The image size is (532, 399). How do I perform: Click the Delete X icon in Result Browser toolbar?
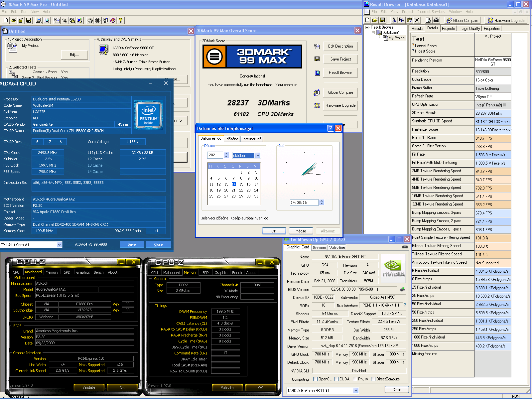417,20
